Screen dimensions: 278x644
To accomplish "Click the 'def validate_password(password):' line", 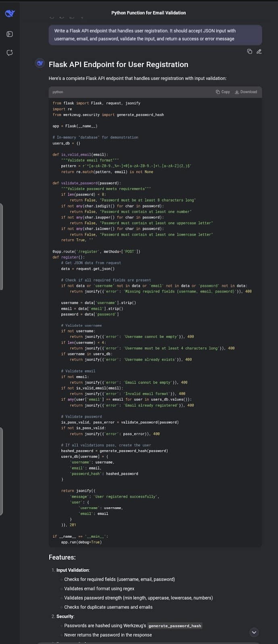I will 87,183.
